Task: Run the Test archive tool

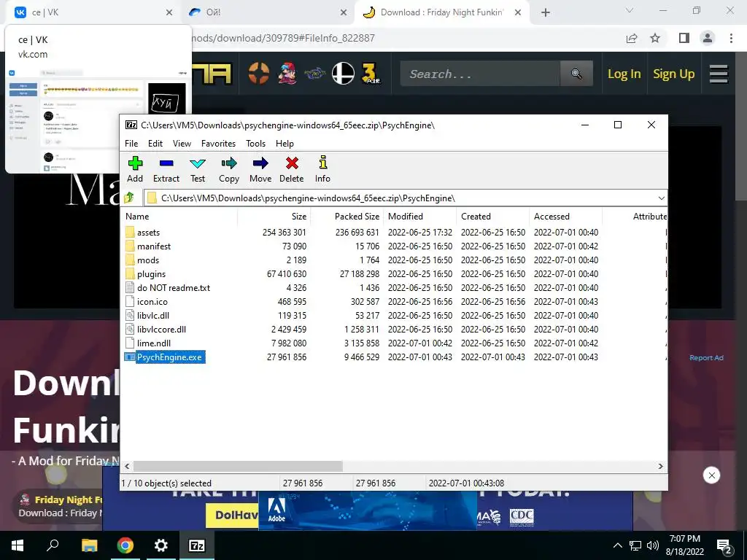Action: click(198, 169)
